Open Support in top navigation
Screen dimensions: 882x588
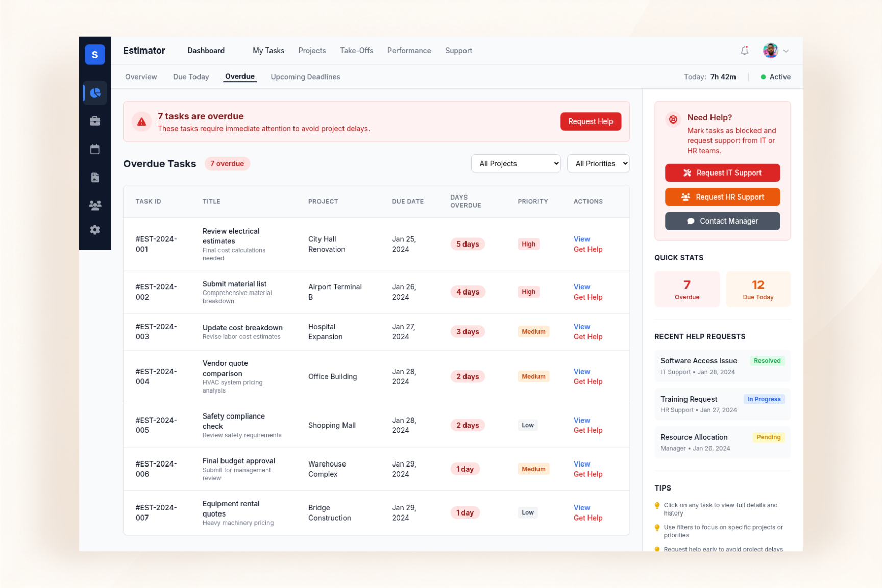[458, 51]
